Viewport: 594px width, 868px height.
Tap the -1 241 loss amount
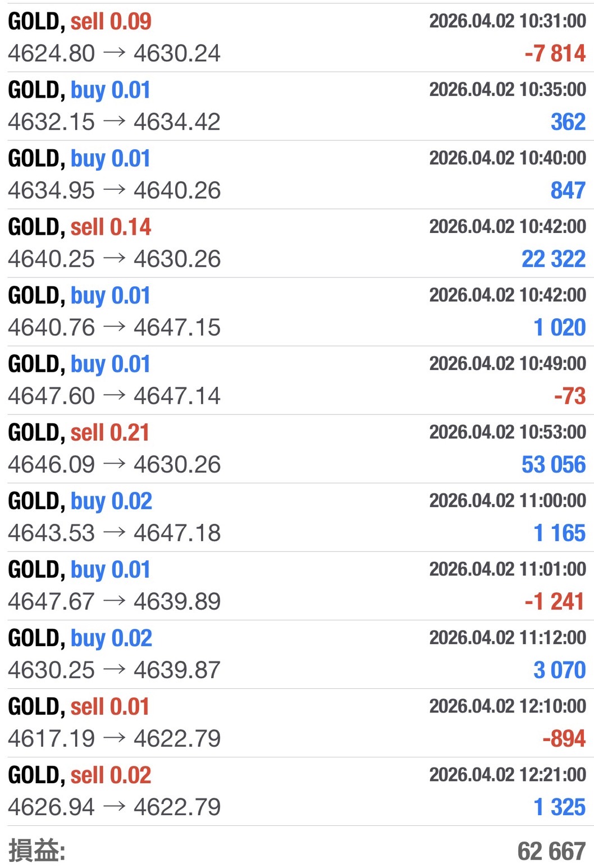(x=555, y=602)
